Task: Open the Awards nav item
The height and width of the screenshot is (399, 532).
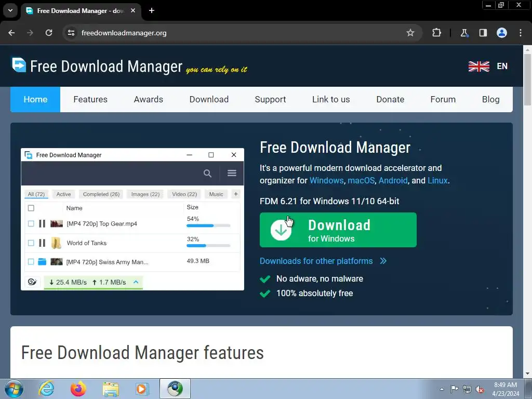Action: 148,99
